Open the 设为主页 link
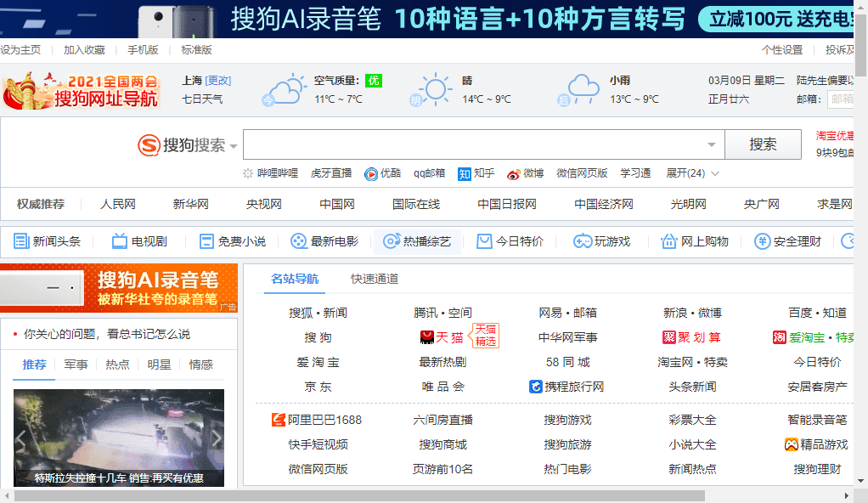 pos(20,50)
